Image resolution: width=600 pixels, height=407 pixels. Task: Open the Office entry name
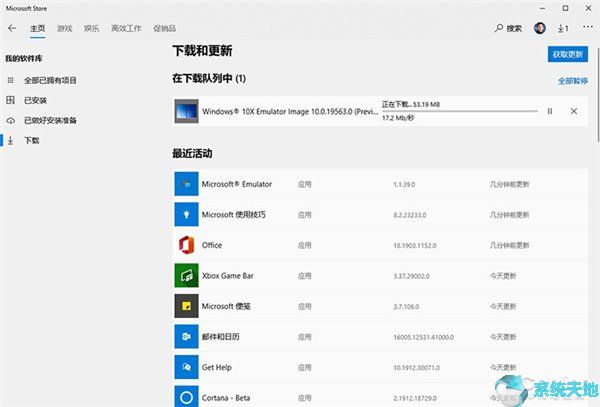pos(212,245)
